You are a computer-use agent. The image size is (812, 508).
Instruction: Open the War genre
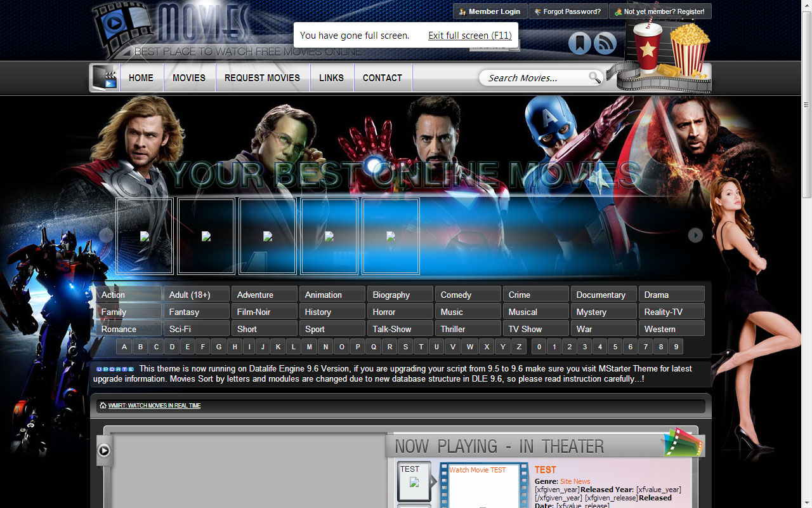[604, 329]
